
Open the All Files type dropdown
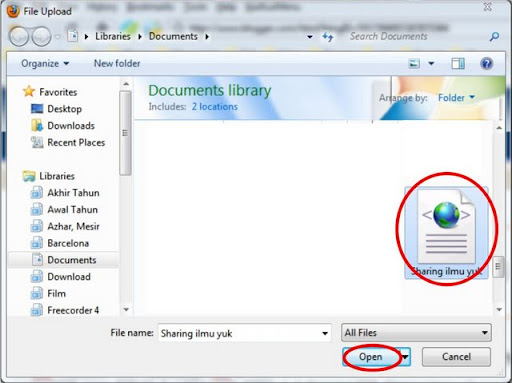coord(416,333)
